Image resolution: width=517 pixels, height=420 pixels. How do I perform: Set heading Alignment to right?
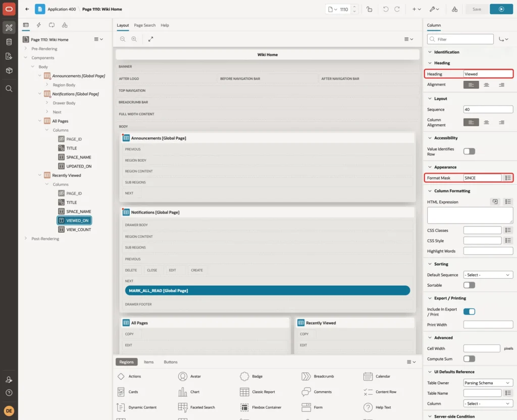coord(501,85)
